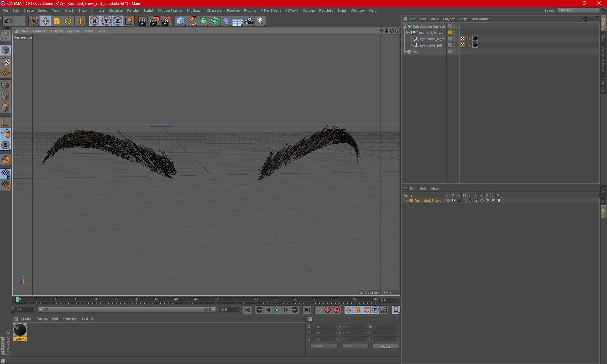This screenshot has width=607, height=364.
Task: Open the Simulate menu
Action: (116, 10)
